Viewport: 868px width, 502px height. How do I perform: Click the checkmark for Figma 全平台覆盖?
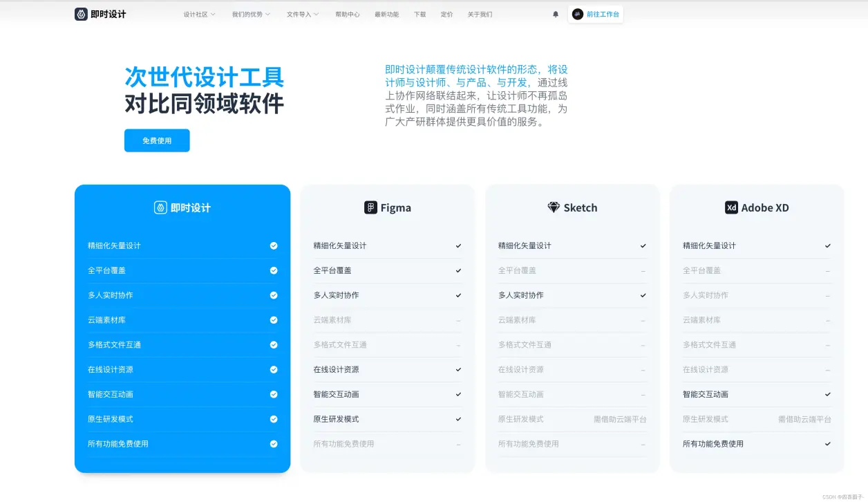point(458,270)
